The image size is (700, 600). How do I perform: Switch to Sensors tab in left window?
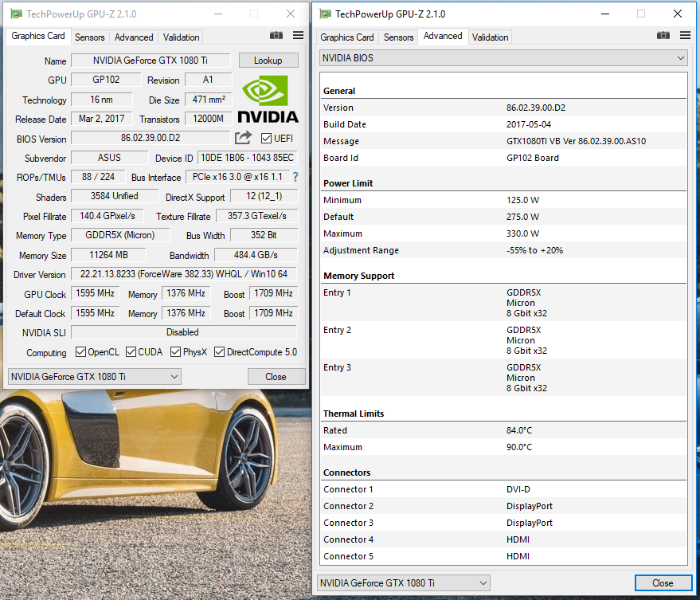(x=90, y=37)
